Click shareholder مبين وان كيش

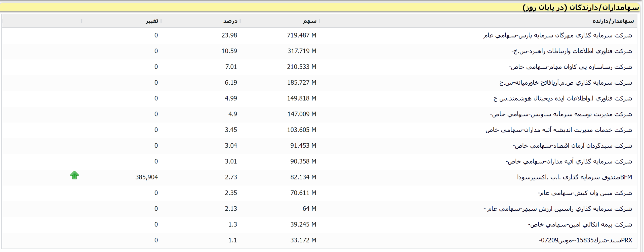[585, 193]
